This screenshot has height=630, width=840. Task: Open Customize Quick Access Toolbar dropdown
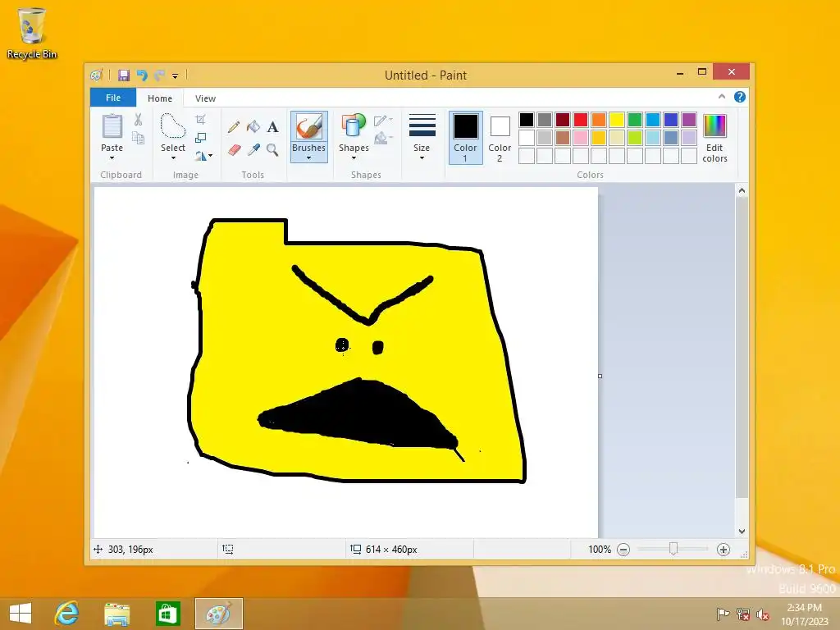pos(176,75)
